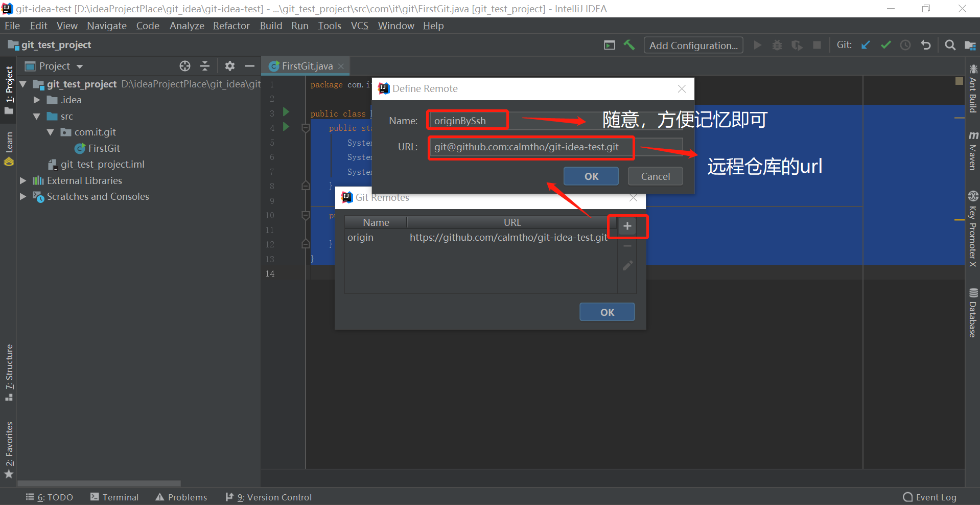This screenshot has height=505, width=980.
Task: Toggle the 6: TODO tool window
Action: (x=50, y=497)
